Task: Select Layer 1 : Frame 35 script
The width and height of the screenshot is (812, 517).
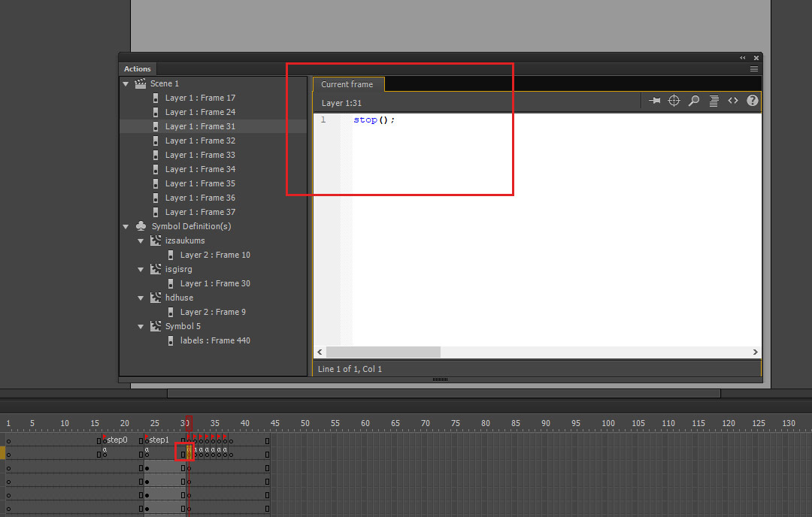Action: click(x=200, y=183)
